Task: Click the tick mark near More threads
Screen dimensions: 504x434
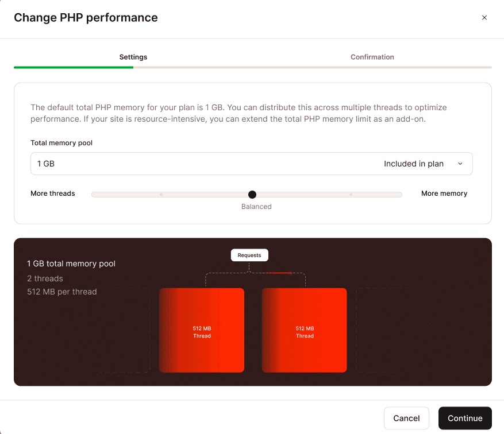Action: [x=161, y=194]
